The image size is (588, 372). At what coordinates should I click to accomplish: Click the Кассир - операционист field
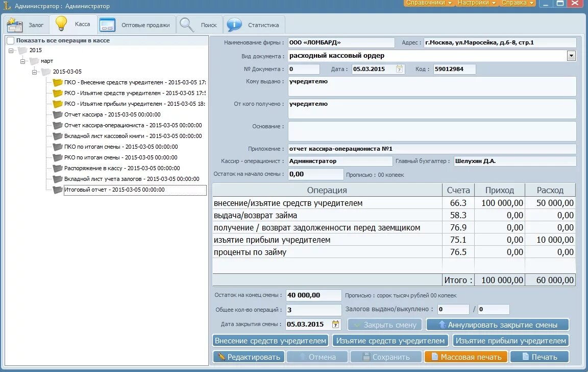(340, 161)
